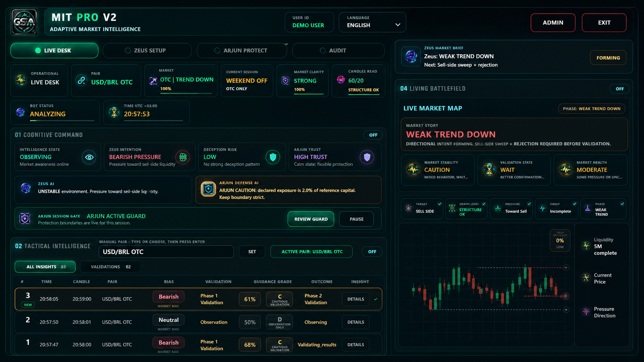The image size is (644, 362).
Task: Click the GSA logo icon
Action: 25,22
